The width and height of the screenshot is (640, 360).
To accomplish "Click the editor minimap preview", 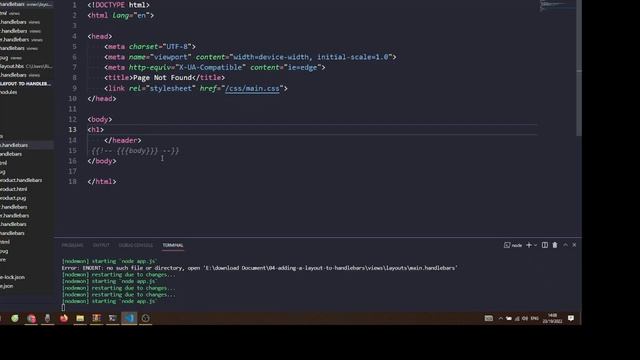I will pyautogui.click(x=558, y=5).
